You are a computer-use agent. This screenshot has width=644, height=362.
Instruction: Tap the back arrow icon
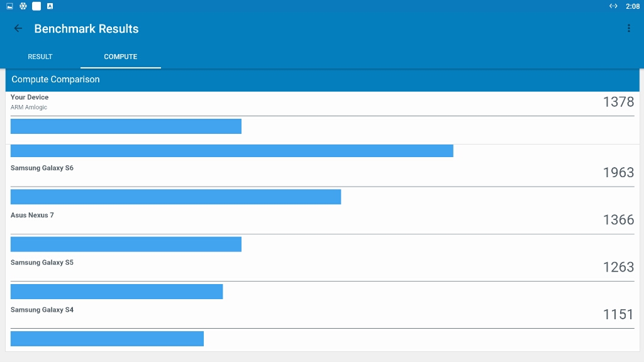[18, 28]
